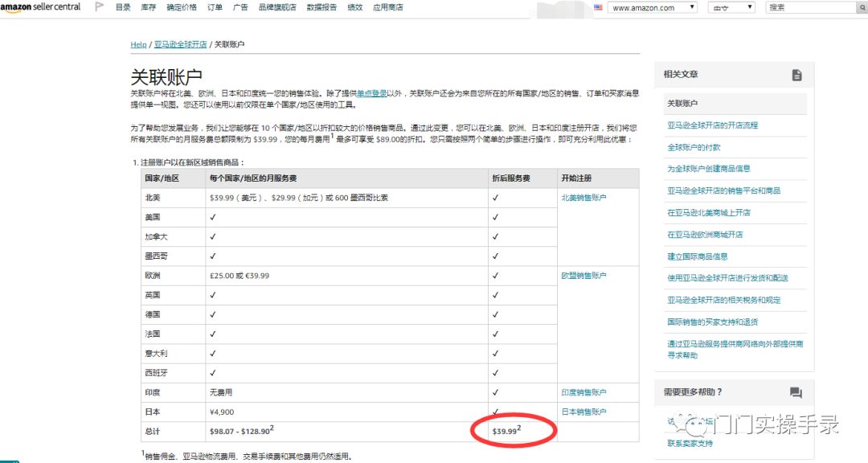The image size is (868, 463).
Task: Click the 联系卖家支持 link
Action: point(690,443)
